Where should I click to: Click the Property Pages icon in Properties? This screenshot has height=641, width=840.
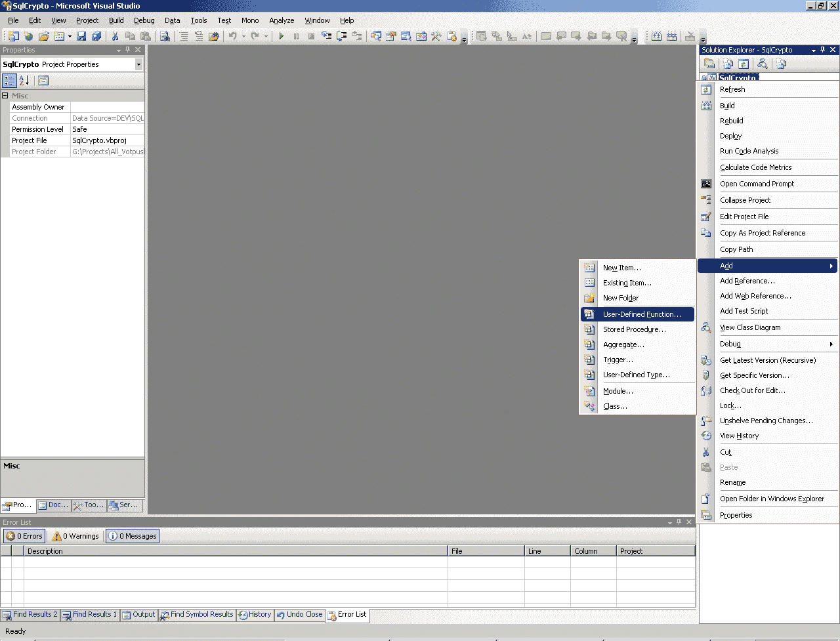point(43,81)
